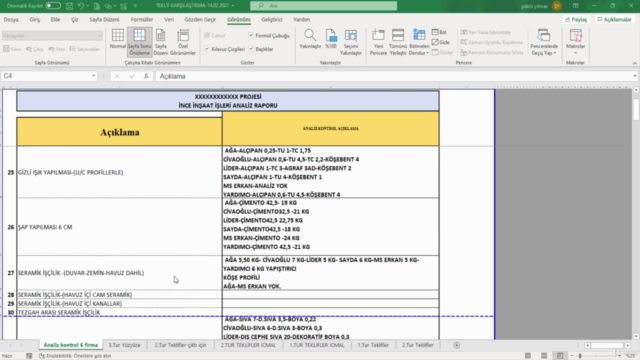Screen dimensions: 640x360
Task: Open the 2.Tur Teklifler-çıktı için sheet
Action: click(180, 345)
